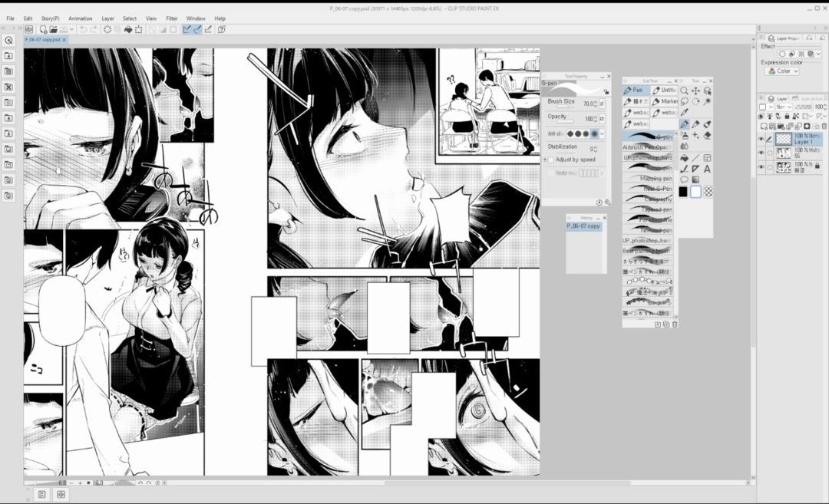The height and width of the screenshot is (504, 829).
Task: Select the Pen sub tool group tab
Action: (636, 91)
